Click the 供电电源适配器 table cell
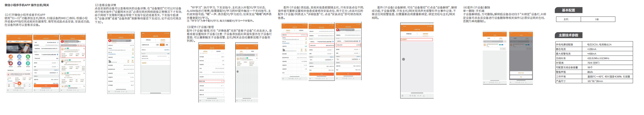This screenshot has height=115, width=644. pos(569,45)
